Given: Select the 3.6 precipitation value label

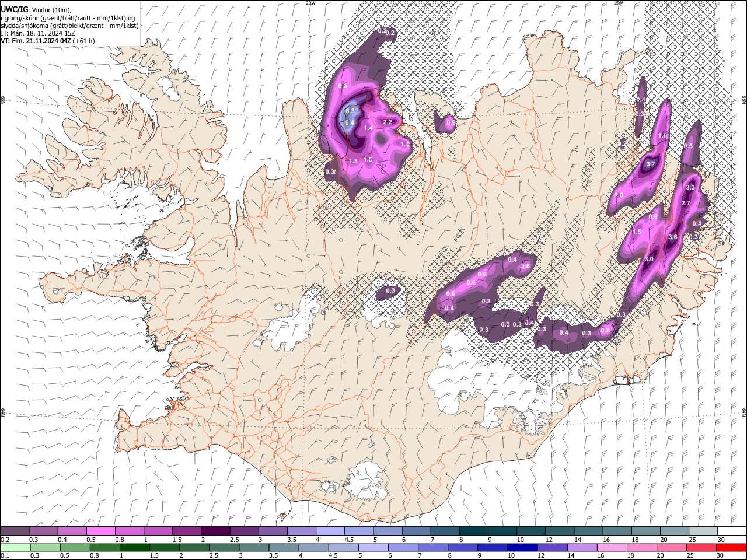Looking at the screenshot, I should (x=672, y=237).
